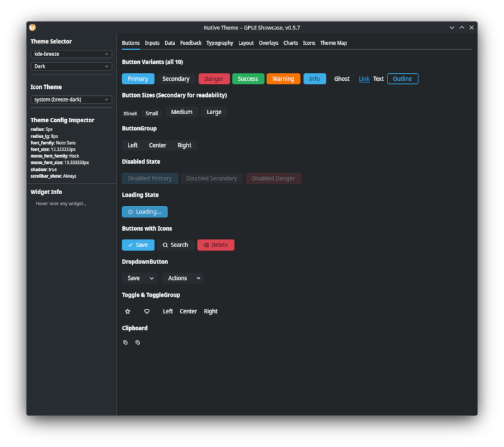Click the Small size button
Image resolution: width=504 pixels, height=447 pixels.
point(152,113)
